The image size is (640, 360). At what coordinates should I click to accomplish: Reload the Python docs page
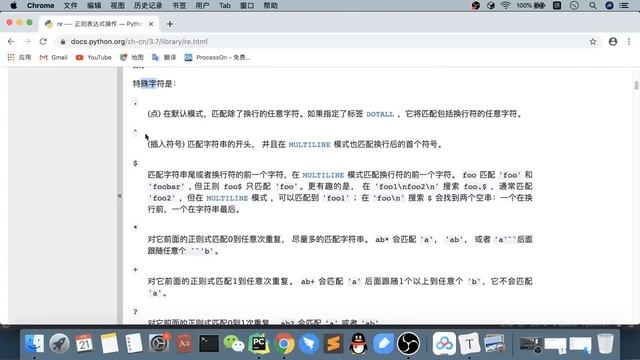43,42
